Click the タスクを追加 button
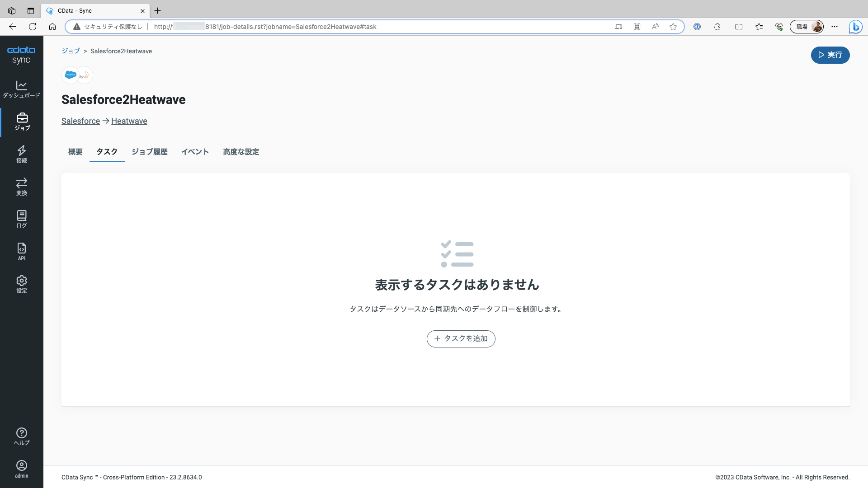The width and height of the screenshot is (868, 488). [461, 338]
